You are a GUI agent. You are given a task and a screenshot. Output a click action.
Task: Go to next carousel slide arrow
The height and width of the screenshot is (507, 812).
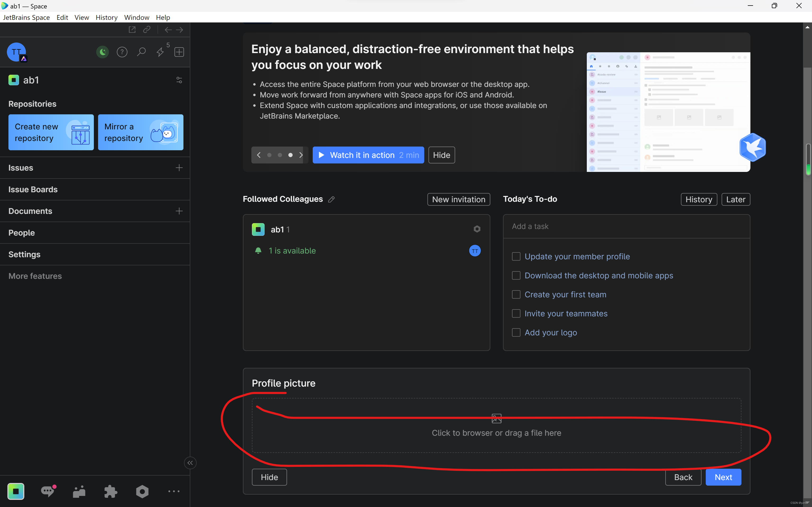tap(301, 155)
